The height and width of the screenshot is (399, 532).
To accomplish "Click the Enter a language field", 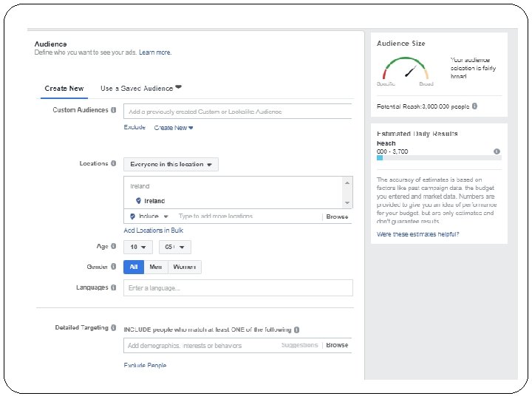I will [238, 288].
